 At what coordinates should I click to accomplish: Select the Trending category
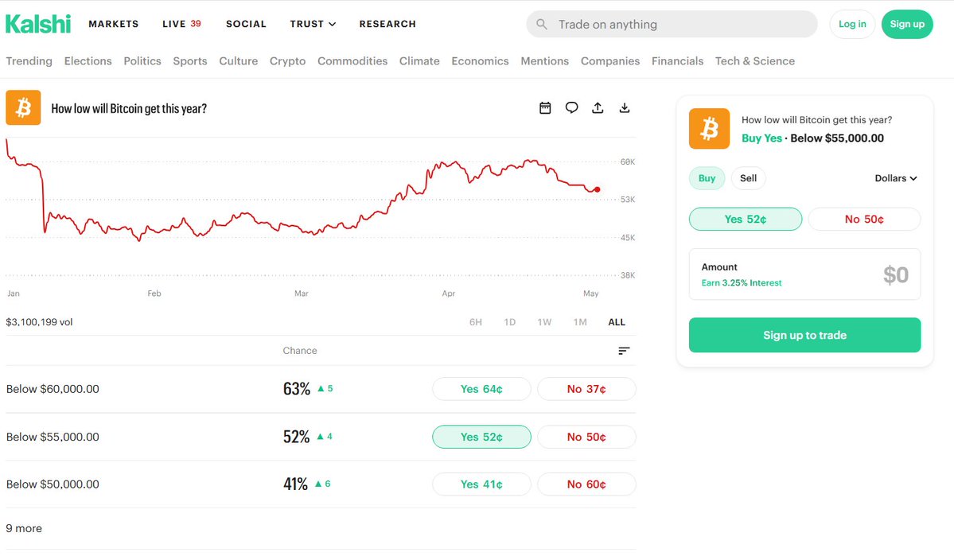pyautogui.click(x=29, y=60)
